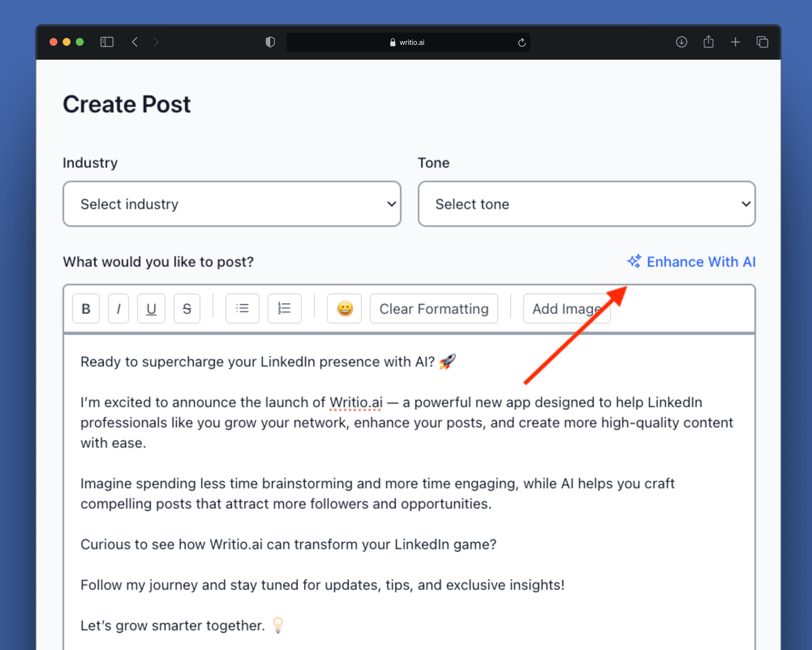Image resolution: width=812 pixels, height=650 pixels.
Task: Open the Select tone dropdown
Action: (587, 204)
